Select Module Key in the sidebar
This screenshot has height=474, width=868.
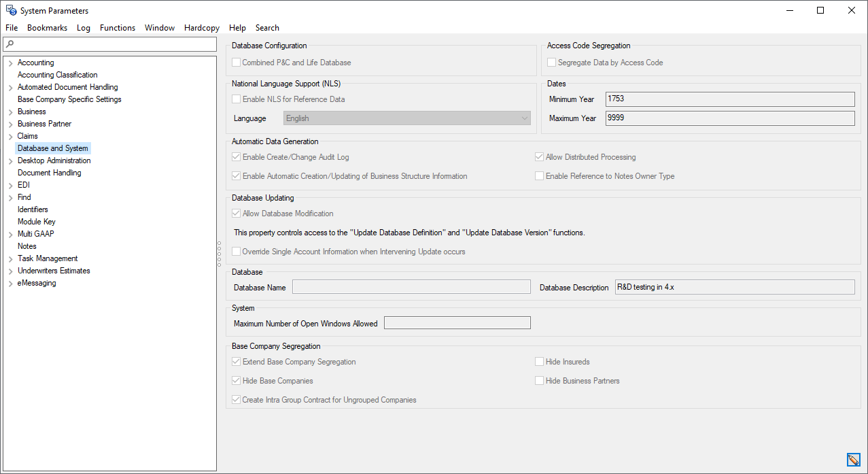click(x=36, y=221)
